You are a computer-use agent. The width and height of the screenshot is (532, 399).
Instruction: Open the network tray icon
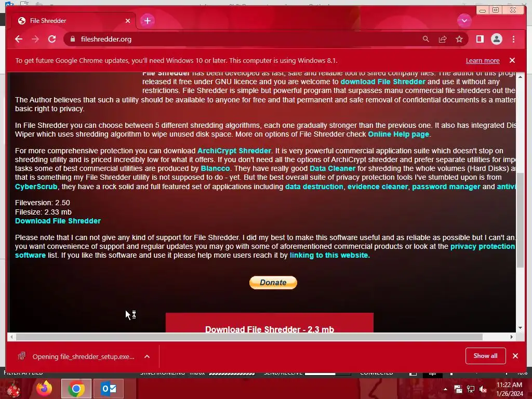point(471,389)
